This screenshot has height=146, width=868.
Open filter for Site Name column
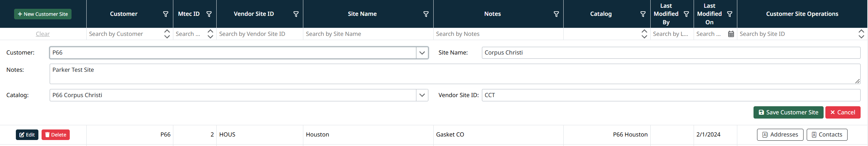[426, 14]
